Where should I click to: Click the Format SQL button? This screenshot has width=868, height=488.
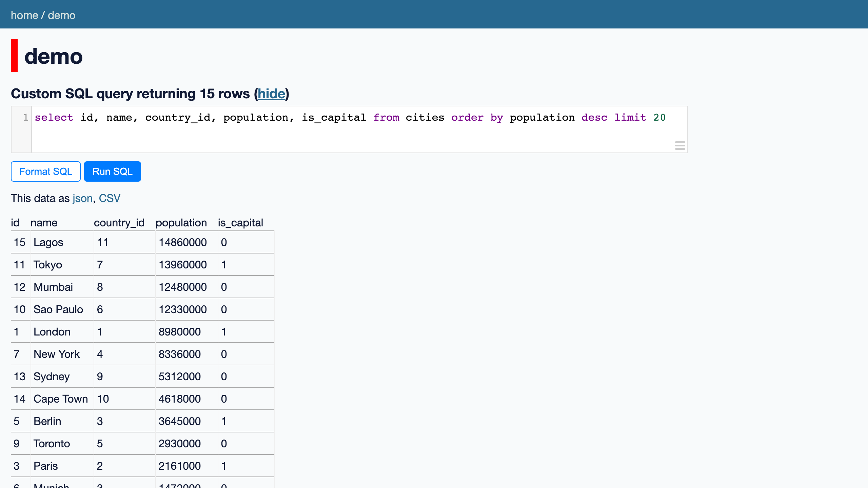coord(46,171)
